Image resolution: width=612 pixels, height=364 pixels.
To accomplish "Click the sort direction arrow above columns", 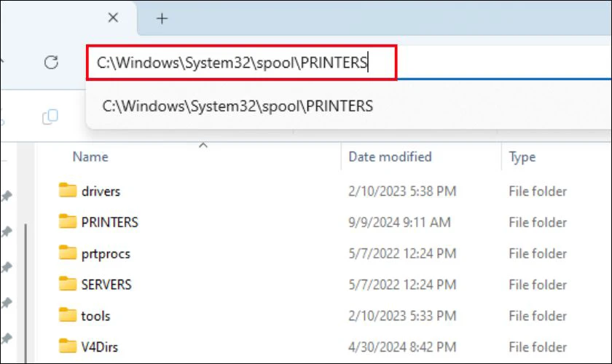I will pos(203,146).
